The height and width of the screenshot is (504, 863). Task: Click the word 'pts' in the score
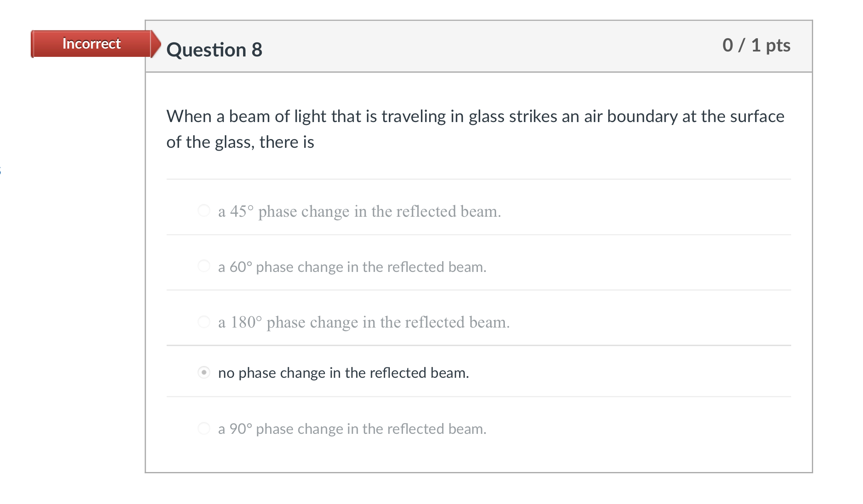(x=777, y=45)
